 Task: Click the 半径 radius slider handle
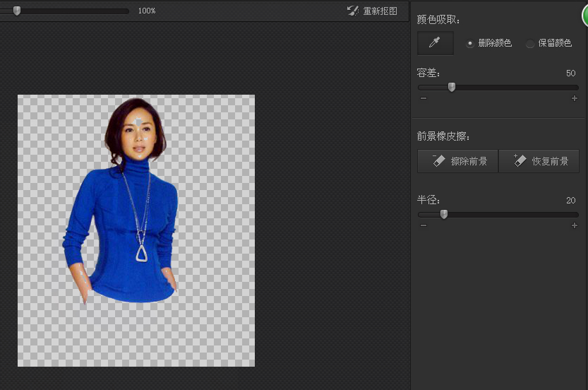coord(443,214)
